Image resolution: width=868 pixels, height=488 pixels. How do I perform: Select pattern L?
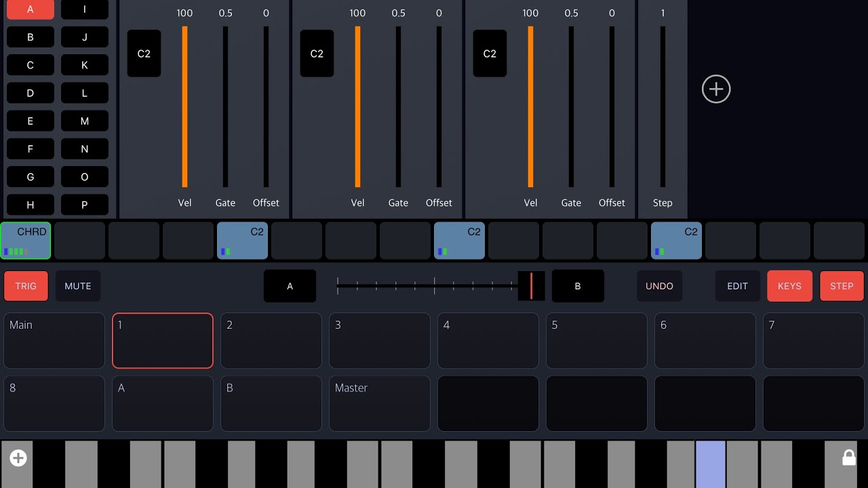(x=85, y=93)
